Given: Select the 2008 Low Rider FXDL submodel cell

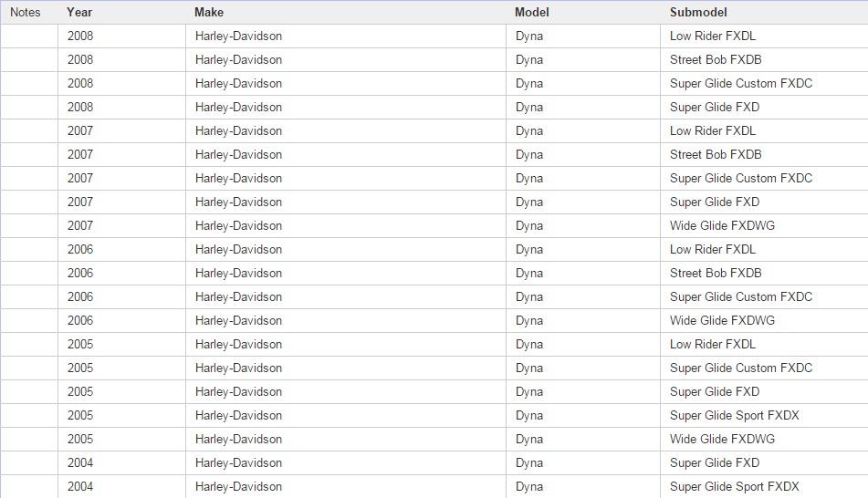Looking at the screenshot, I should [713, 36].
